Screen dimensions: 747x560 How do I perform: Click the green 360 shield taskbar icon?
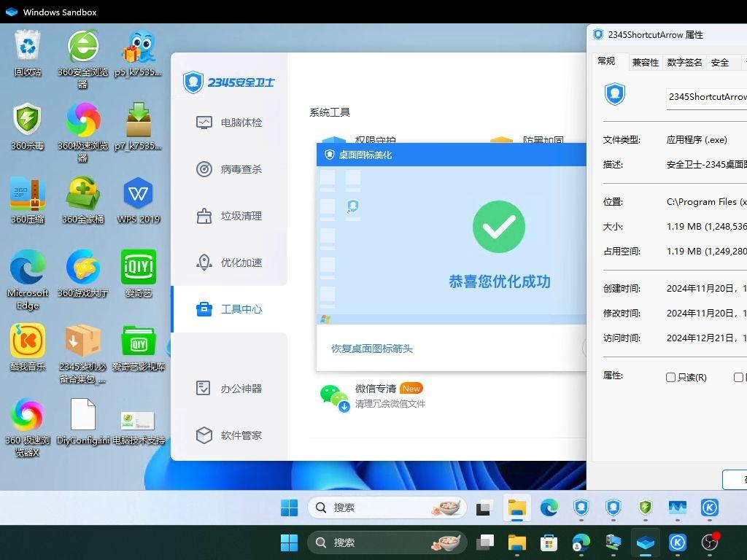(x=646, y=507)
